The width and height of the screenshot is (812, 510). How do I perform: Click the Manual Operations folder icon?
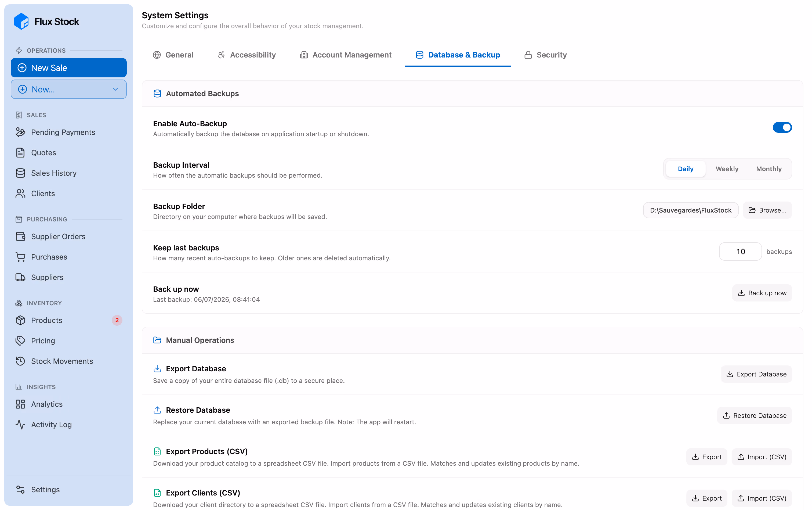(157, 340)
